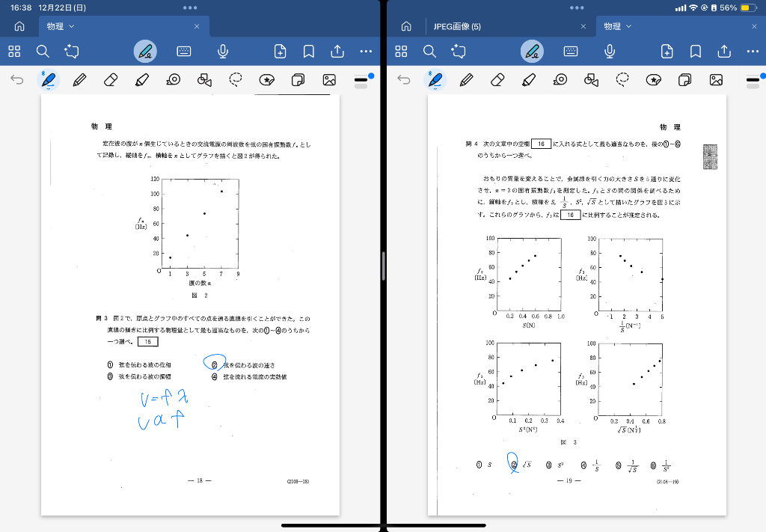This screenshot has width=766, height=532.
Task: Open the three-dot more menu in right pane
Action: 752,51
